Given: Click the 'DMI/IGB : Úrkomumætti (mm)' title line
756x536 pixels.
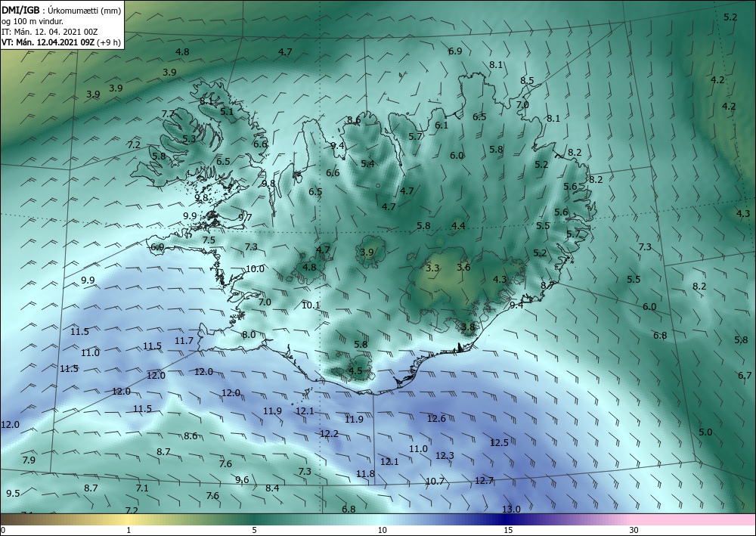Looking at the screenshot, I should coord(61,9).
